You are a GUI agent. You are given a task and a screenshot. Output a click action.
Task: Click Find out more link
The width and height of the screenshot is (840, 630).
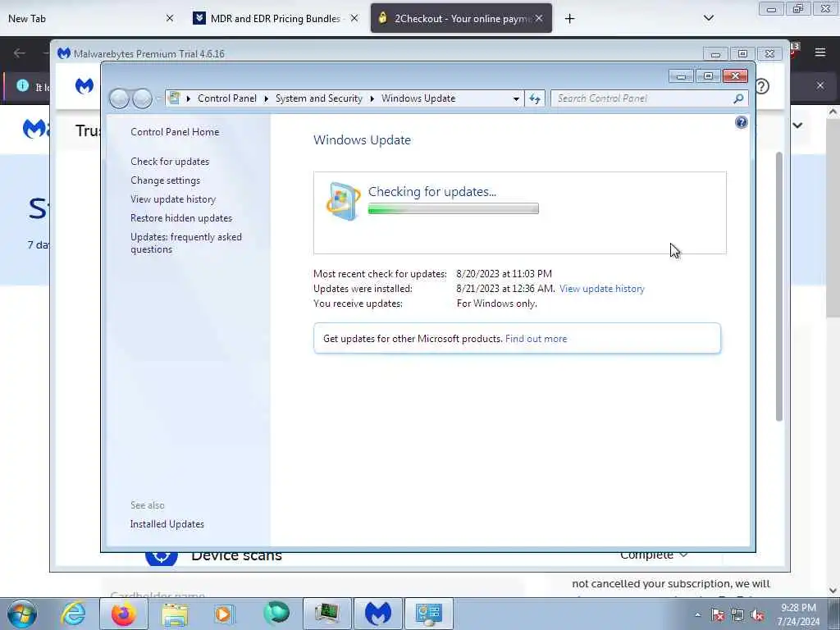(x=536, y=339)
